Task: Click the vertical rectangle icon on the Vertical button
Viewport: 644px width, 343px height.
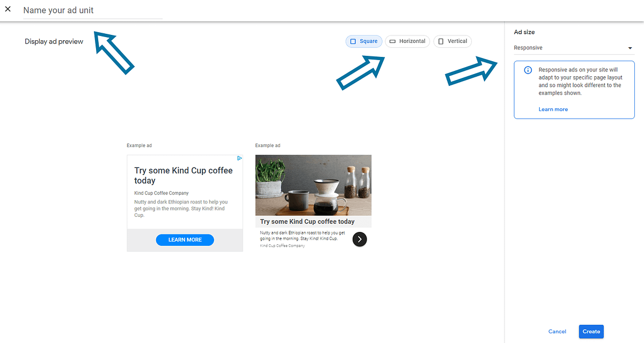Action: 440,41
